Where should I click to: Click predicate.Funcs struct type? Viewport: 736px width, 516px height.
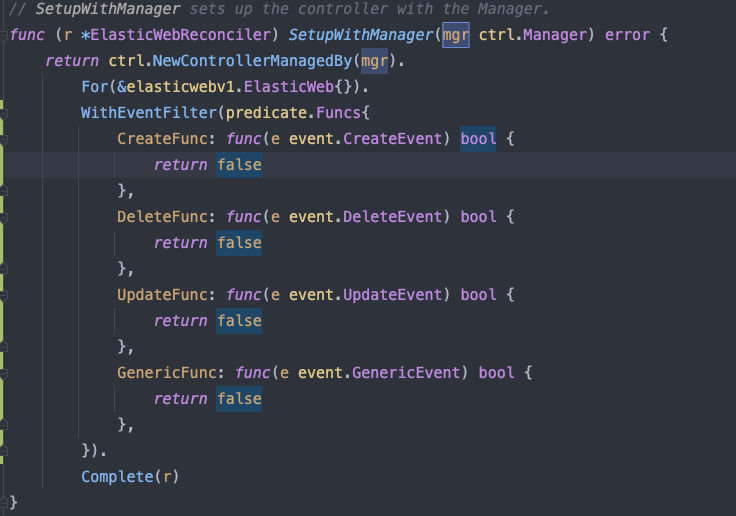coord(293,113)
